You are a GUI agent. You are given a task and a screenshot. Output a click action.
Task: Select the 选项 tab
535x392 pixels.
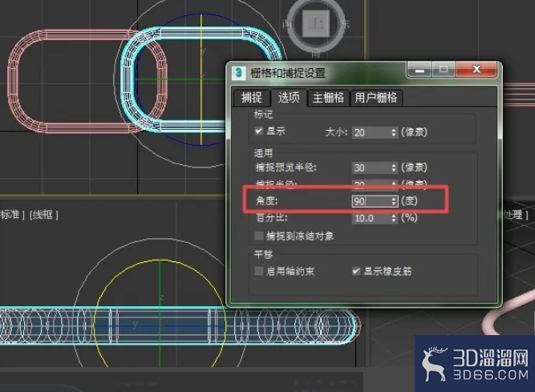click(289, 98)
